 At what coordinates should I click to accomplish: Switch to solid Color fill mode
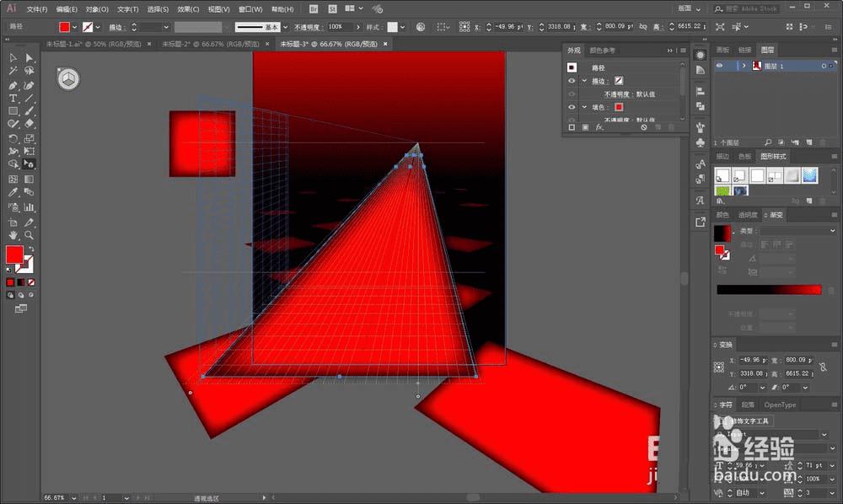pos(10,282)
